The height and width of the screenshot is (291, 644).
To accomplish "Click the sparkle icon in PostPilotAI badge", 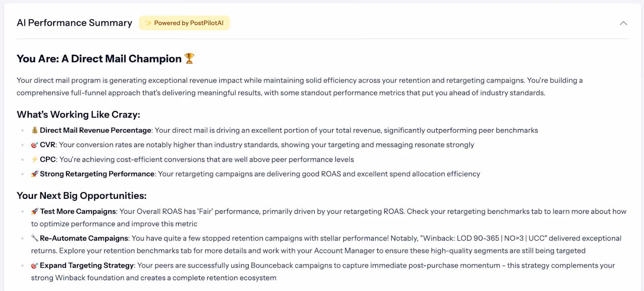I will click(149, 23).
